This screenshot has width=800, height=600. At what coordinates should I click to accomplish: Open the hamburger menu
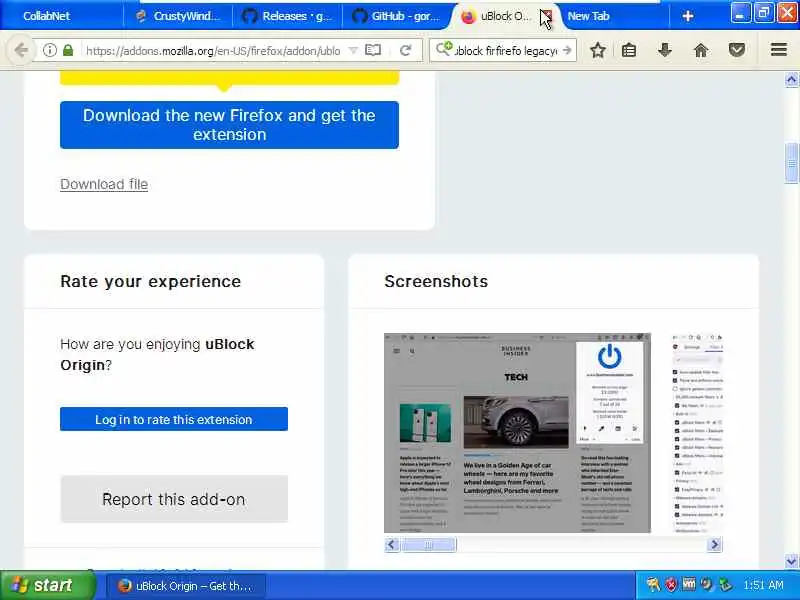click(779, 50)
